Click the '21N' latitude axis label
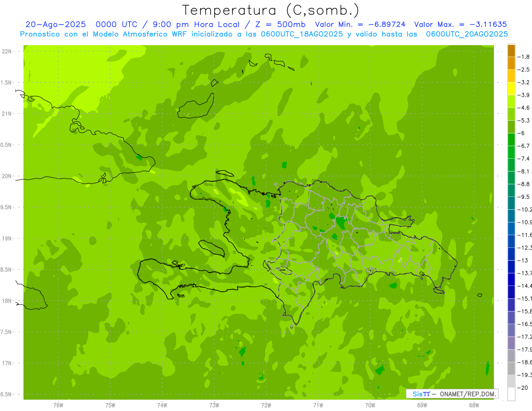The image size is (532, 411). tap(7, 114)
